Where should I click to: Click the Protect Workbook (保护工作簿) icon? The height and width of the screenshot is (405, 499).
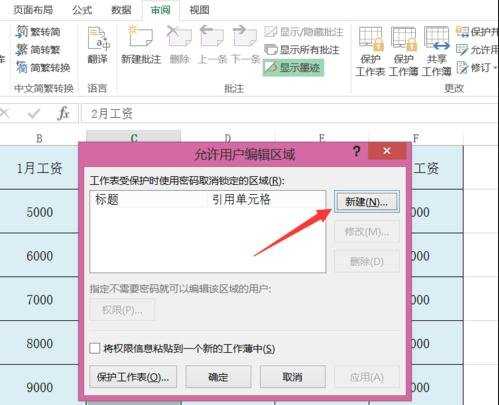coord(404,51)
